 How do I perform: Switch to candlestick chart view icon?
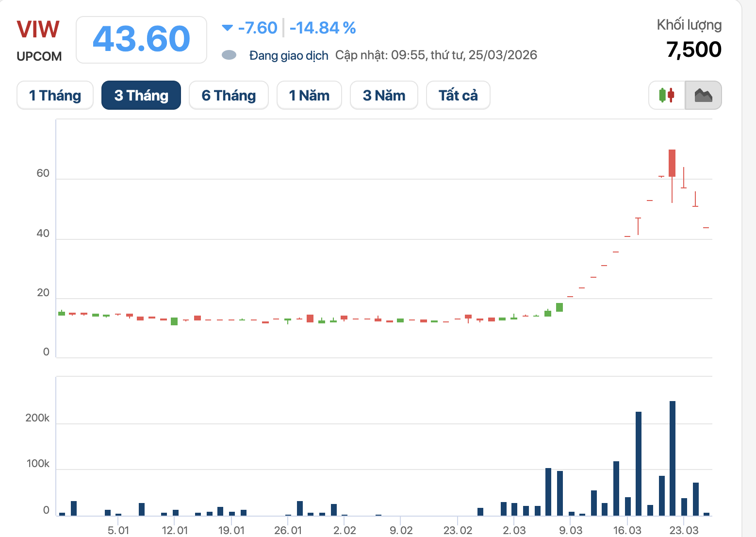pyautogui.click(x=667, y=95)
